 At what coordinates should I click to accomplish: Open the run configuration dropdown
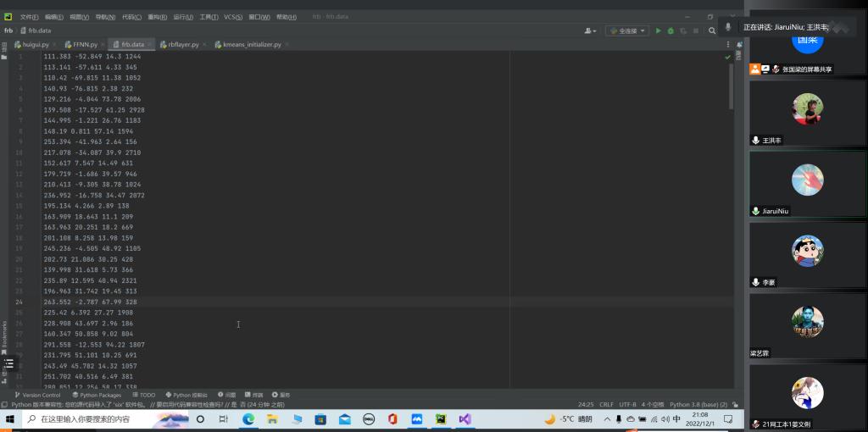pos(626,30)
